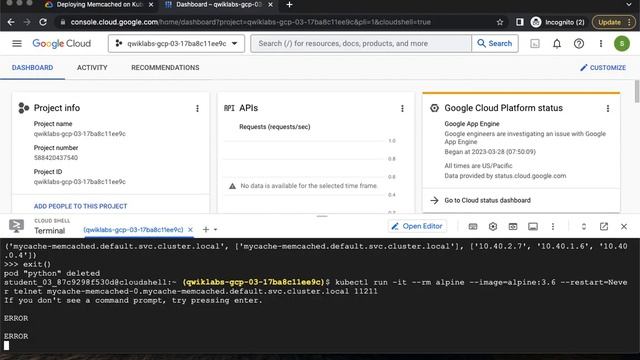Select the qwiklabs-gcp-03 terminal session tab
The height and width of the screenshot is (360, 640).
point(133,230)
